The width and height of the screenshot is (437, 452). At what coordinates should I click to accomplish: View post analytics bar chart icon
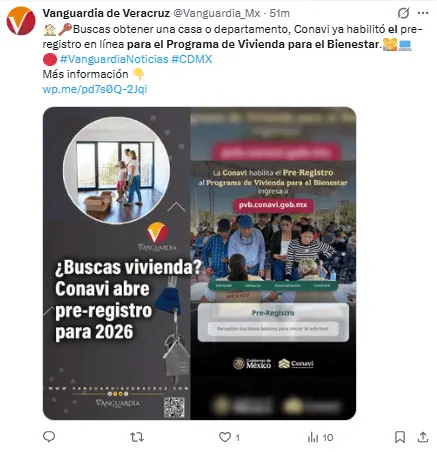pos(313,437)
